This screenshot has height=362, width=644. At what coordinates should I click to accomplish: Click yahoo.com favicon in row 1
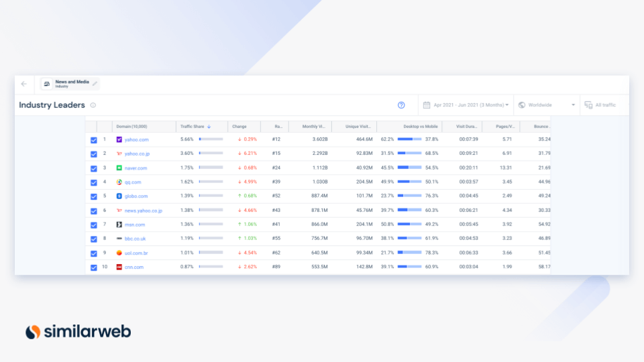(119, 139)
